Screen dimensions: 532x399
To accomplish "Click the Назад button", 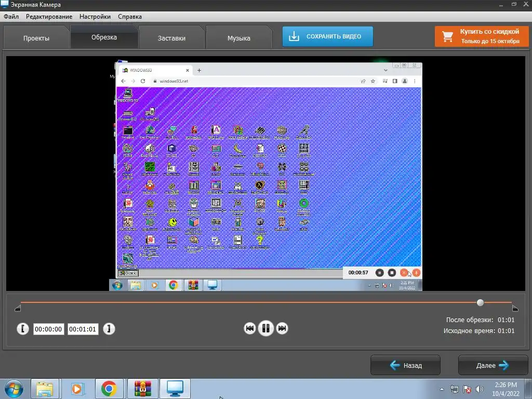I will 405,365.
